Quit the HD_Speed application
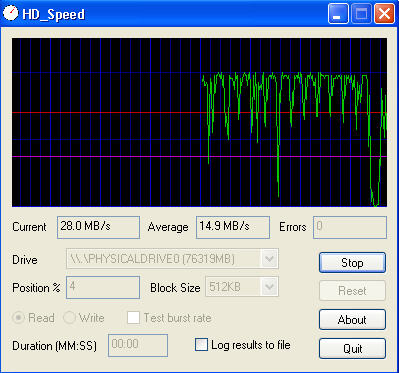 click(352, 349)
